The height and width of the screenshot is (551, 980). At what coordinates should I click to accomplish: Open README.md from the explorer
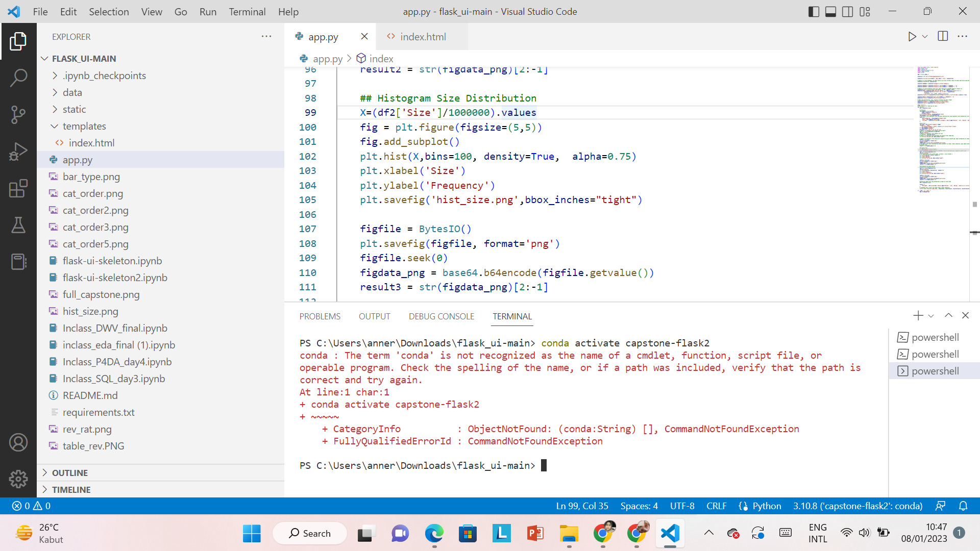tap(90, 395)
